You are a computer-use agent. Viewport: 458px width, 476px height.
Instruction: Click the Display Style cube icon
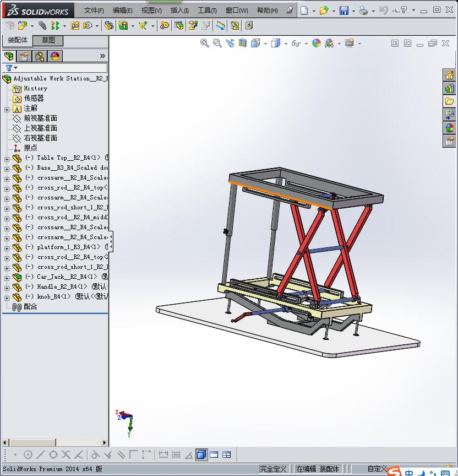[x=276, y=43]
